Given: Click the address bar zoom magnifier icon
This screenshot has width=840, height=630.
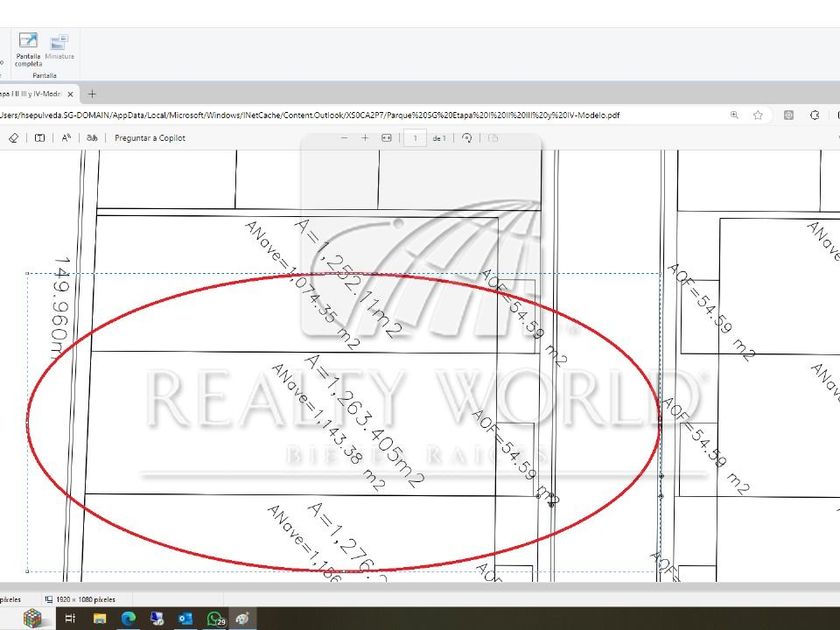Looking at the screenshot, I should [x=735, y=115].
